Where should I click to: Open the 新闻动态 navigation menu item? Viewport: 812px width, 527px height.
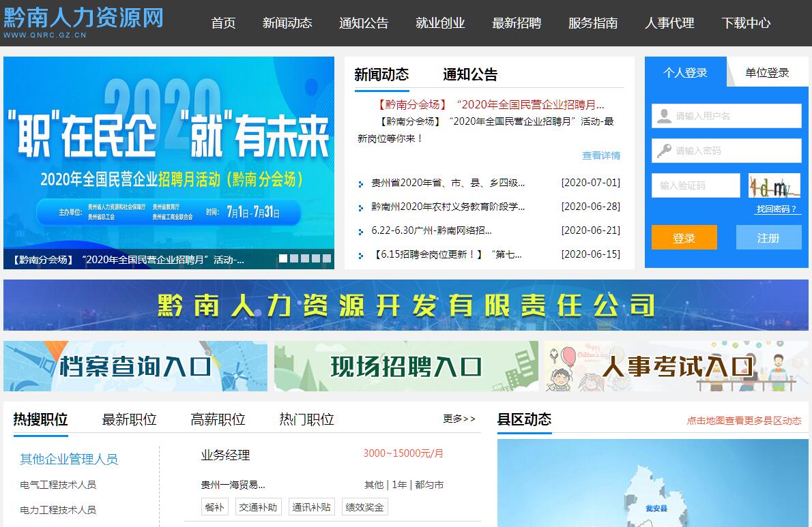tap(287, 23)
